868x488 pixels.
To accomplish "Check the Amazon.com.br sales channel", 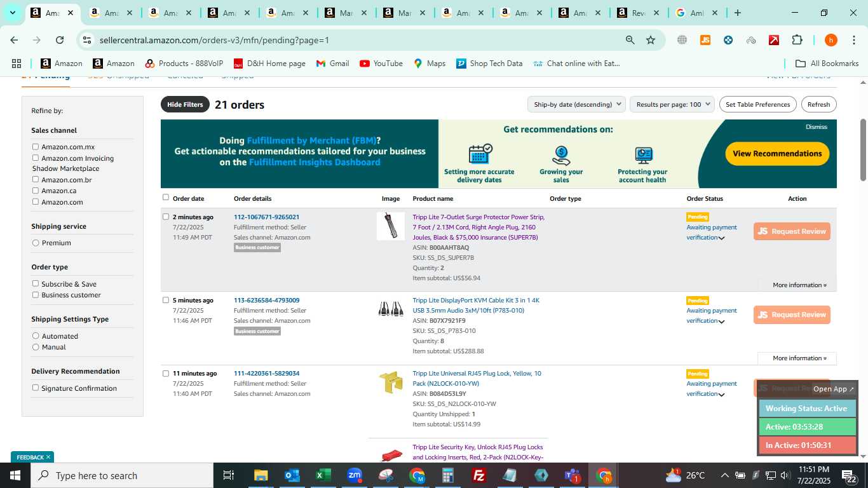I will tap(36, 180).
